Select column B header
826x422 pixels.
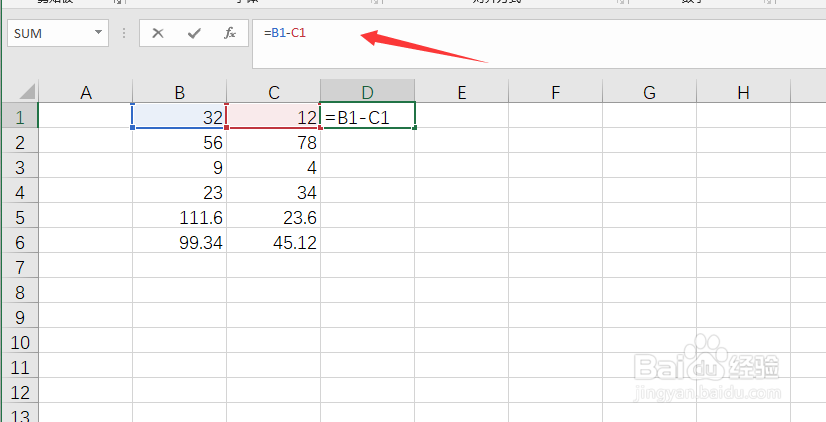pyautogui.click(x=180, y=92)
